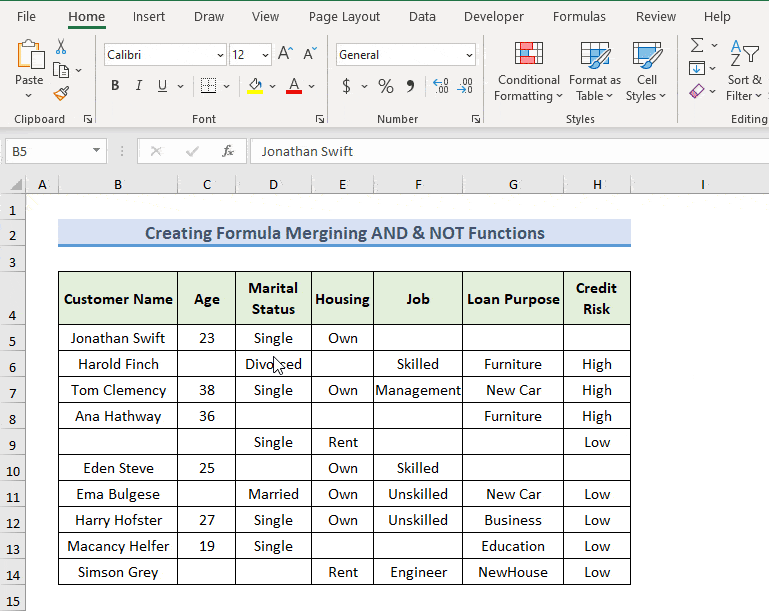769x611 pixels.
Task: Open the File menu tab
Action: 26,17
